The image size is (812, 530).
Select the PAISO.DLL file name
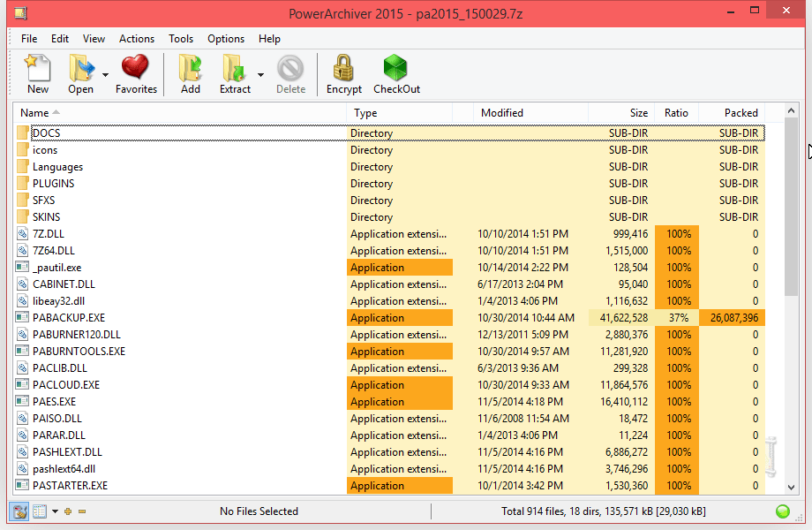coord(57,419)
